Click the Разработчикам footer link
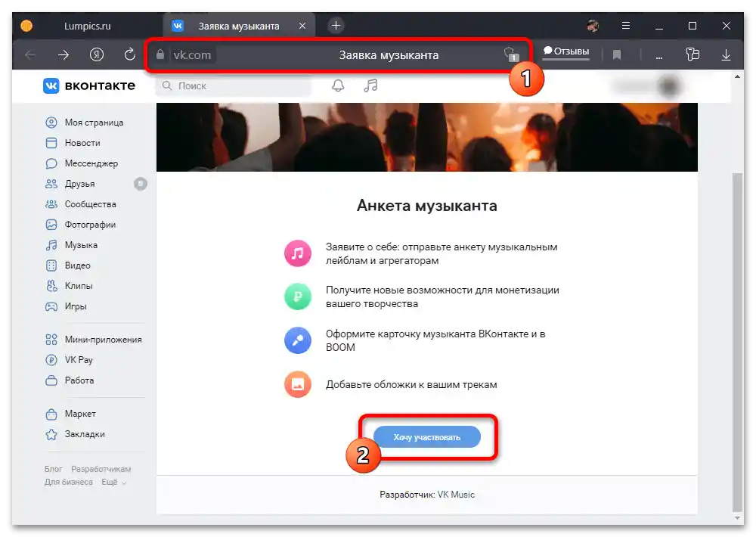Screen dimensions: 756x537 point(101,469)
